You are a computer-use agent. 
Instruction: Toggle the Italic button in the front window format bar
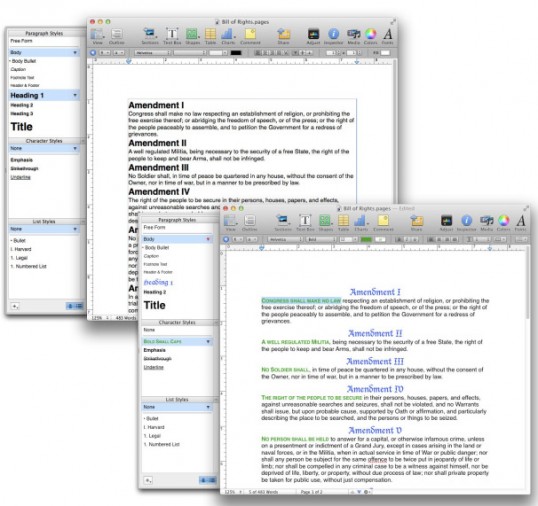[x=407, y=239]
